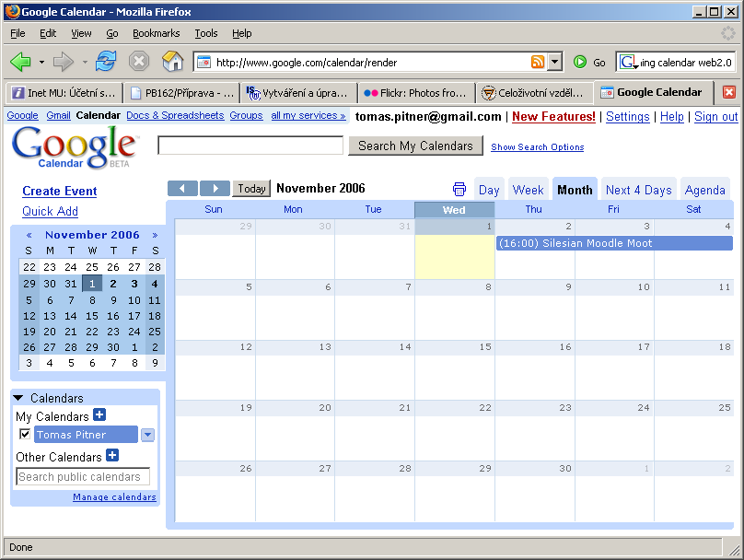Click the Google Calendar logo
This screenshot has height=560, width=744.
[x=74, y=147]
